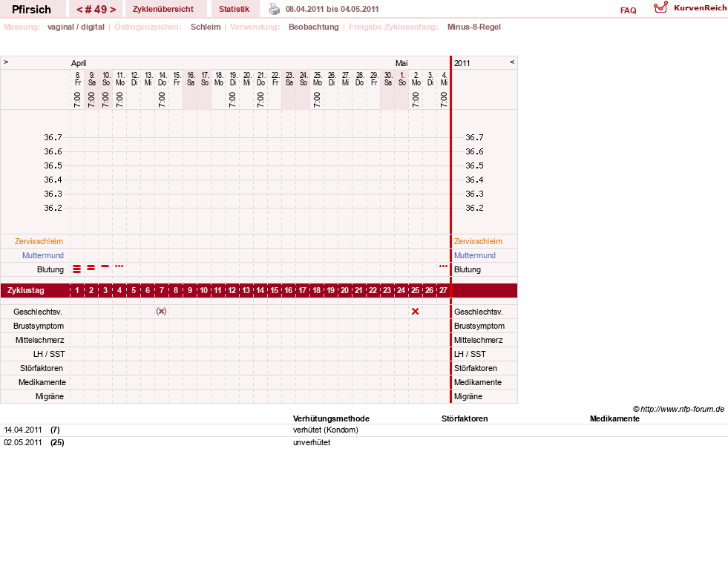This screenshot has height=581, width=728.
Task: Click the light bleeding icon on day 3
Action: tap(105, 266)
